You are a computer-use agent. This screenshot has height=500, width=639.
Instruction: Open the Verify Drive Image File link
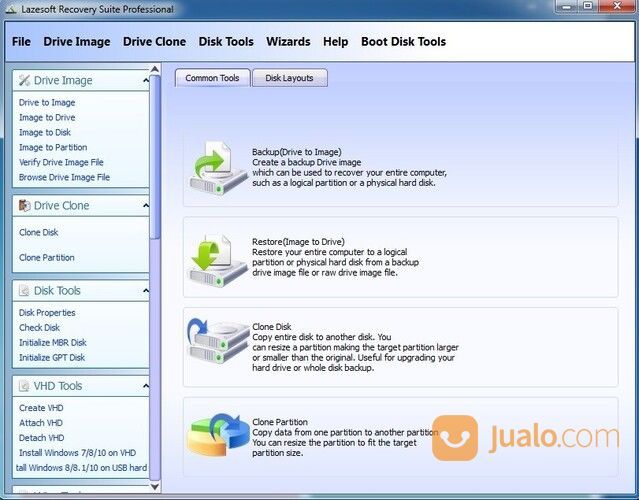[x=61, y=162]
